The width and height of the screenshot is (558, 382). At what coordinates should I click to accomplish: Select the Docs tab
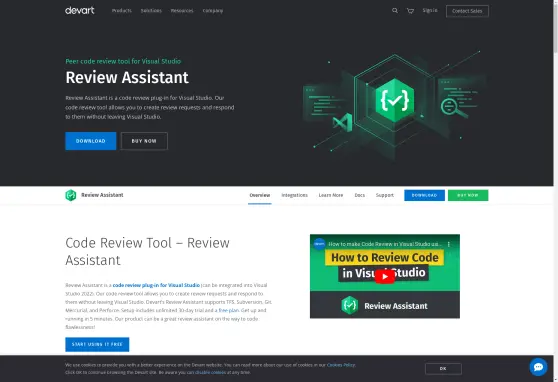[x=360, y=195]
